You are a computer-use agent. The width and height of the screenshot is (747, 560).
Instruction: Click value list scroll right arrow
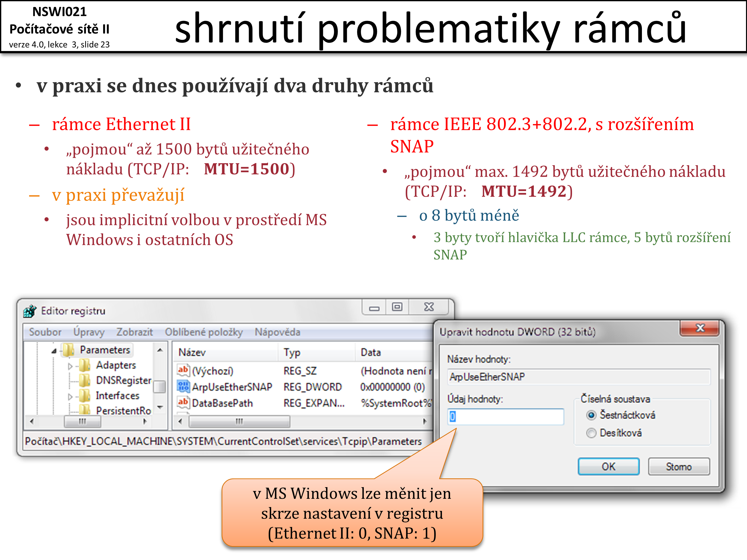(x=425, y=421)
